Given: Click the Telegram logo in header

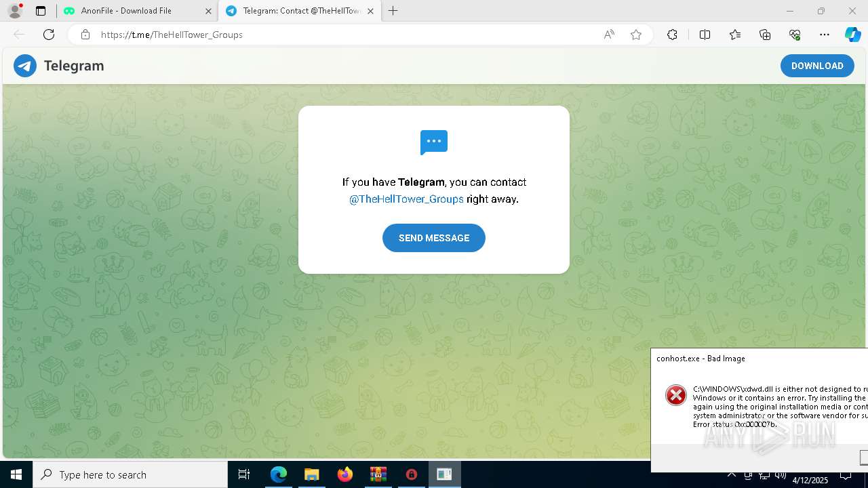Looking at the screenshot, I should coord(25,66).
